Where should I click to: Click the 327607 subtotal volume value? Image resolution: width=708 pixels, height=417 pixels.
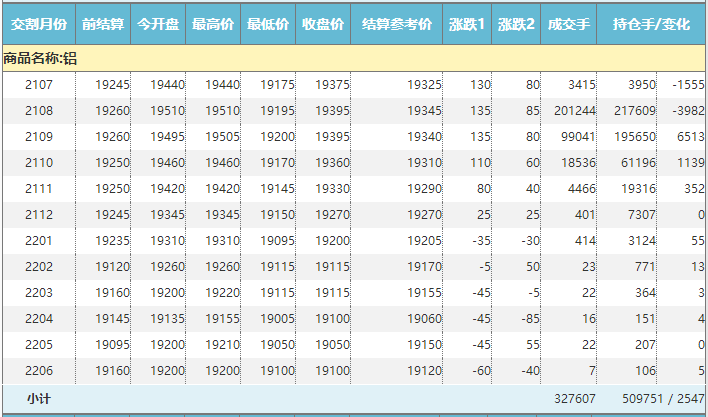pos(574,398)
